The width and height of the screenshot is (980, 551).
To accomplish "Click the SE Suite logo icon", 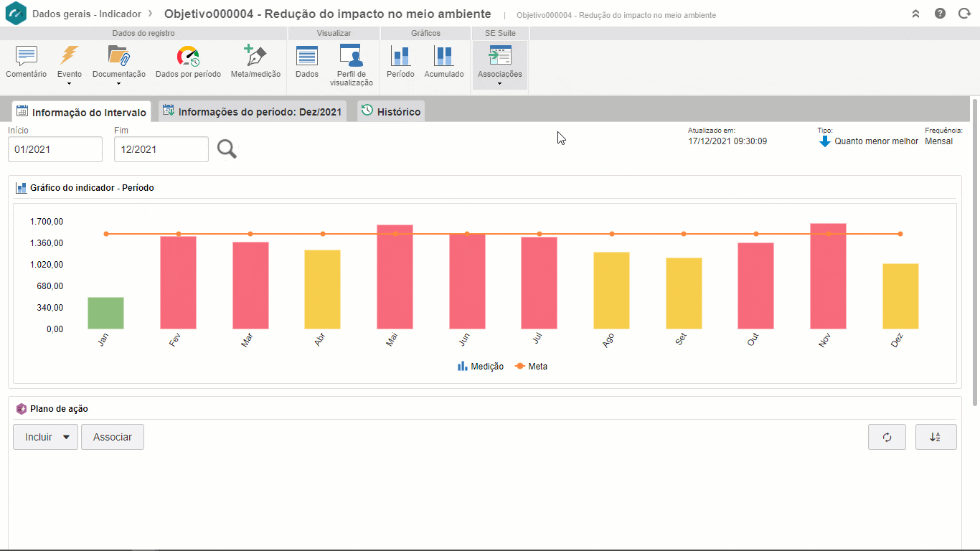I will (x=15, y=14).
